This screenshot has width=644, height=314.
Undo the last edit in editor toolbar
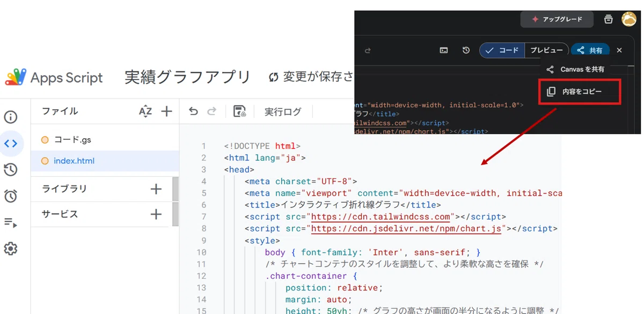(194, 111)
